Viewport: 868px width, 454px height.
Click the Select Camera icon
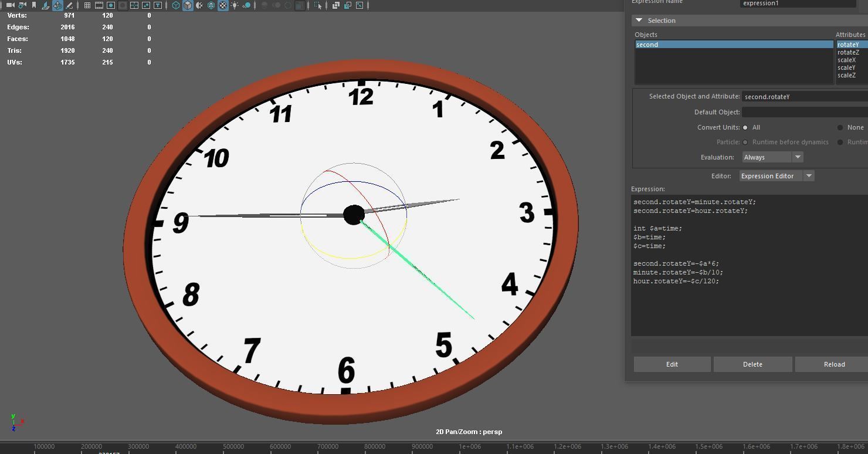click(10, 5)
